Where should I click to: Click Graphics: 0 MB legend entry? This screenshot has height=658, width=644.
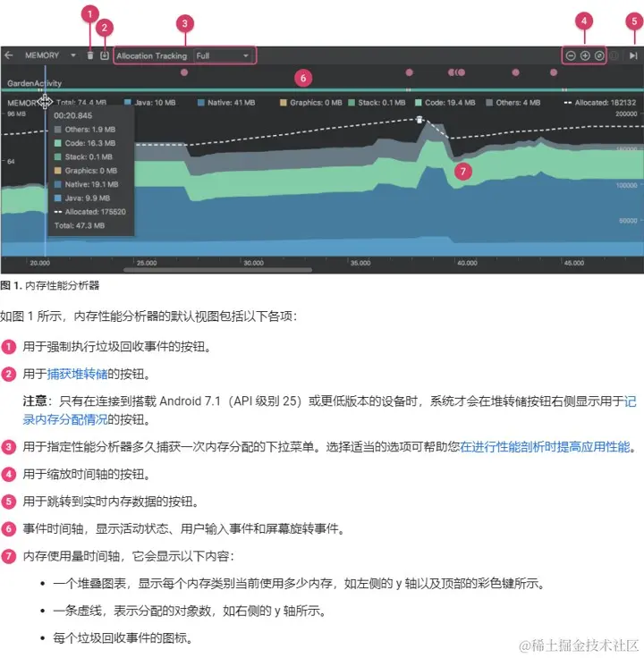[x=311, y=103]
